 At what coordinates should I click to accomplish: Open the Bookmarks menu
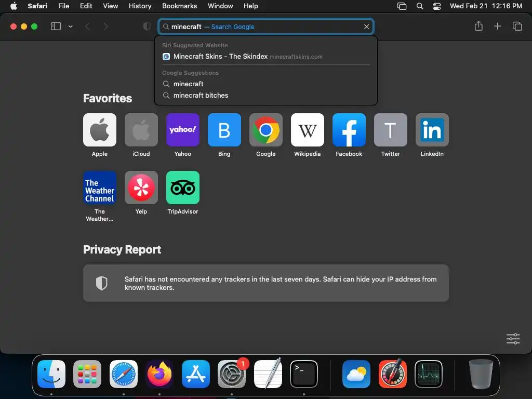[179, 6]
